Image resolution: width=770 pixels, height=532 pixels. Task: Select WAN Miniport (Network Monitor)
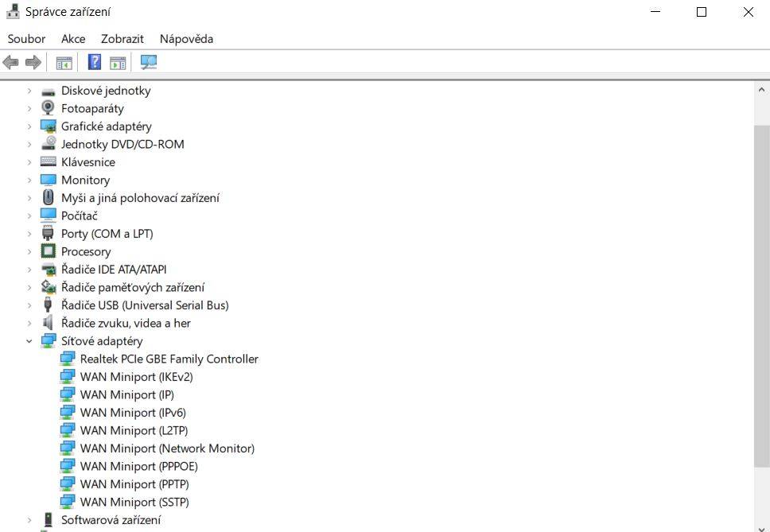(168, 449)
